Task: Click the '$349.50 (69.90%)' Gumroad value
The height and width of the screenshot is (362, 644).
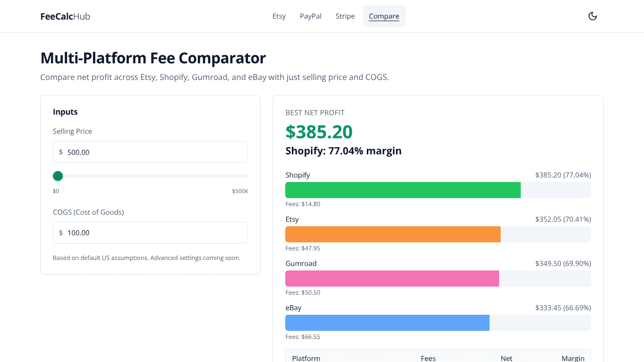Action: pyautogui.click(x=563, y=263)
